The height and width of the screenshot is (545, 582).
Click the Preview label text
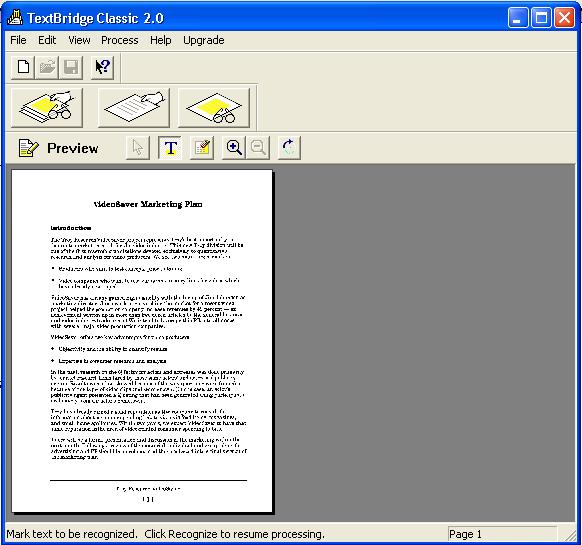[x=73, y=148]
